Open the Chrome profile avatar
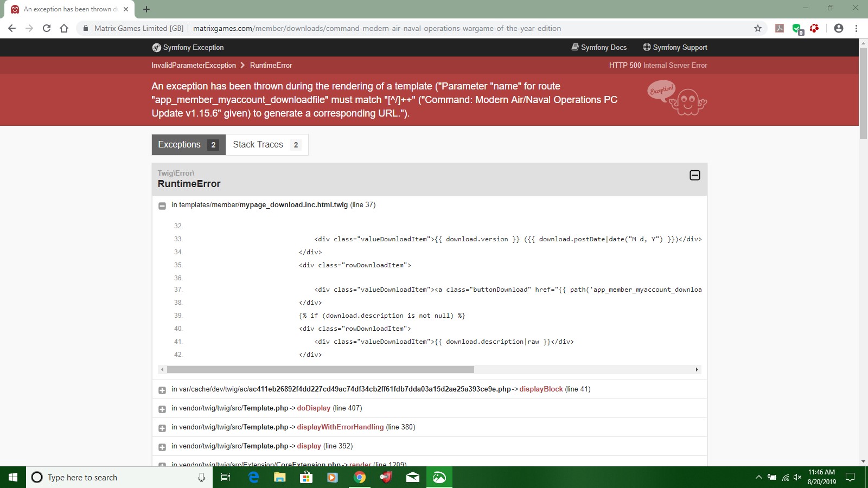This screenshot has width=868, height=488. pyautogui.click(x=839, y=28)
